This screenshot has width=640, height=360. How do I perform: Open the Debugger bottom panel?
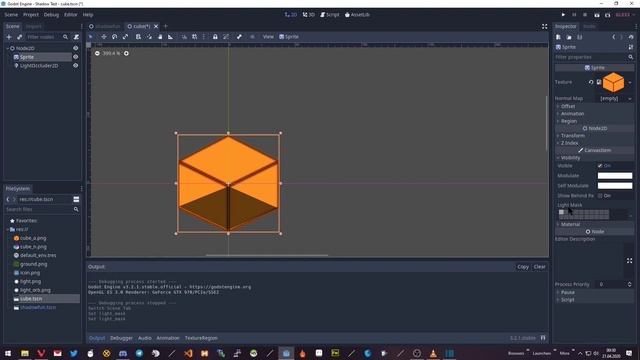[x=121, y=338]
